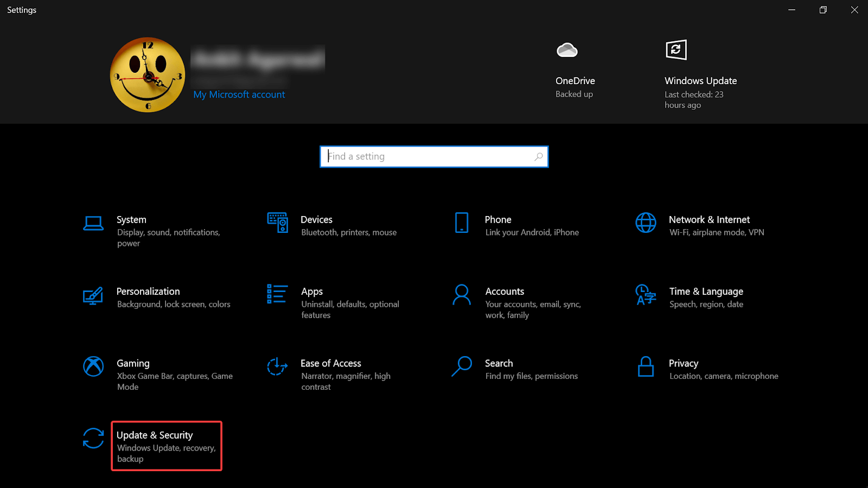This screenshot has height=488, width=868.
Task: Click the Windows Update header icon
Action: 676,50
